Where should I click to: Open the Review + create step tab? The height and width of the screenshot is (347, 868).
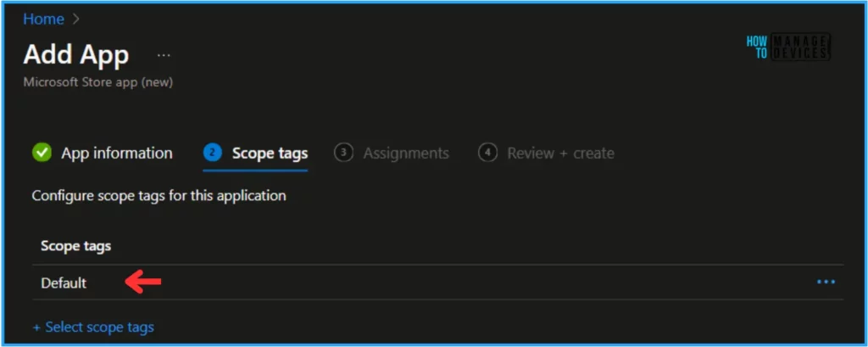pos(547,153)
